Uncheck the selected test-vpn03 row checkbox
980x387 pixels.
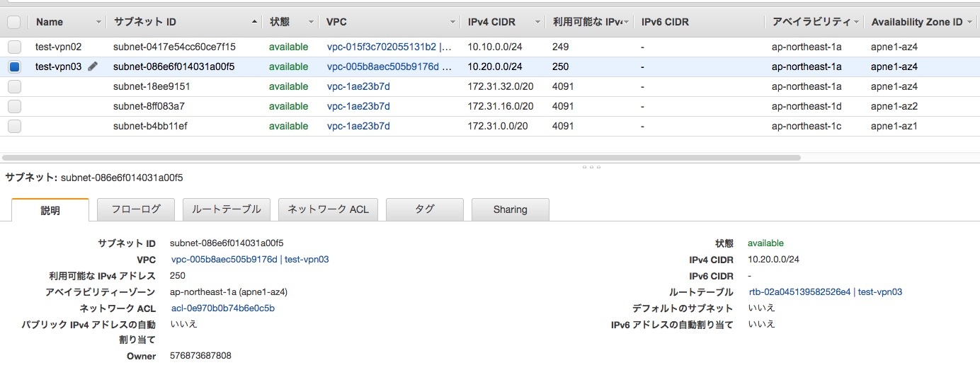[14, 67]
